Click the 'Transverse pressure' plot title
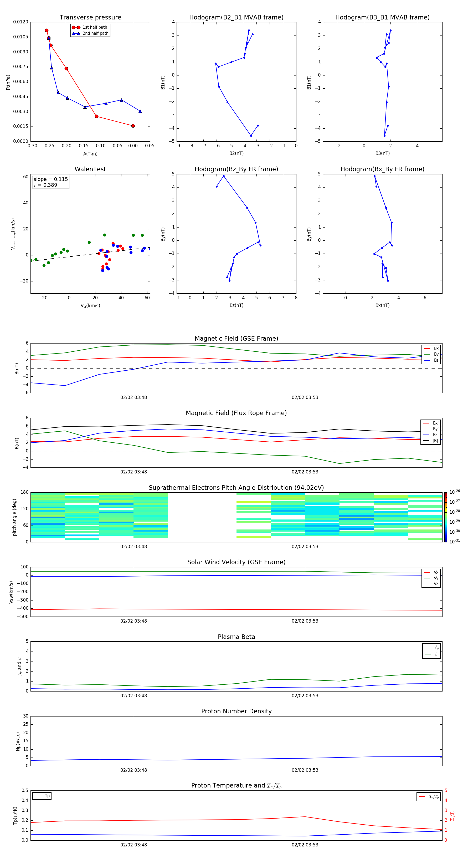This screenshot has height=868, width=473. [x=90, y=17]
